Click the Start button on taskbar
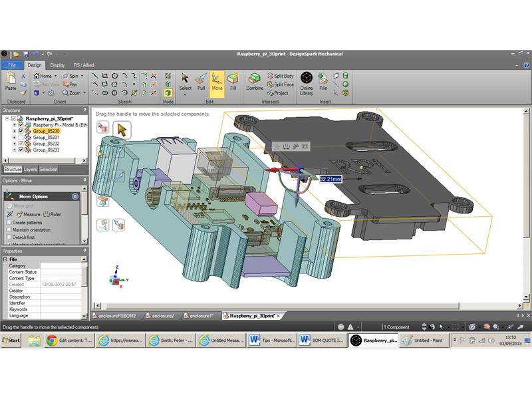 point(11,340)
